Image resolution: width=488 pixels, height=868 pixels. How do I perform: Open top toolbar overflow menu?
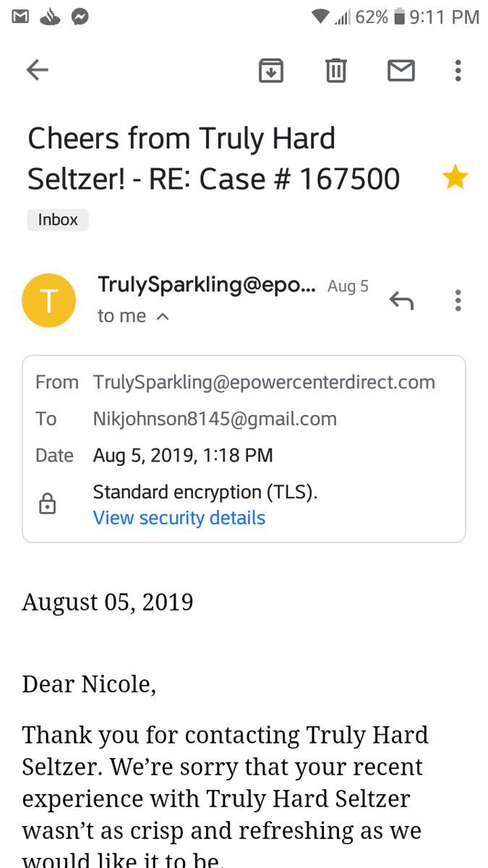click(458, 70)
